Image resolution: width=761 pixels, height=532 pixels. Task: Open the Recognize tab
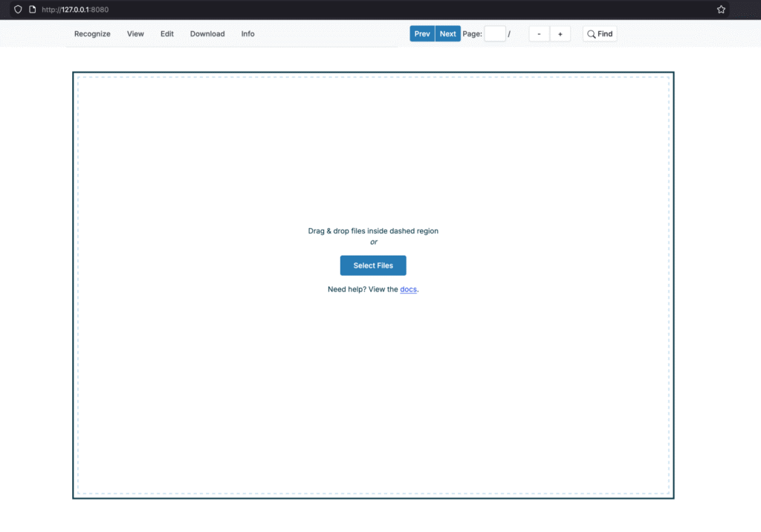click(92, 34)
